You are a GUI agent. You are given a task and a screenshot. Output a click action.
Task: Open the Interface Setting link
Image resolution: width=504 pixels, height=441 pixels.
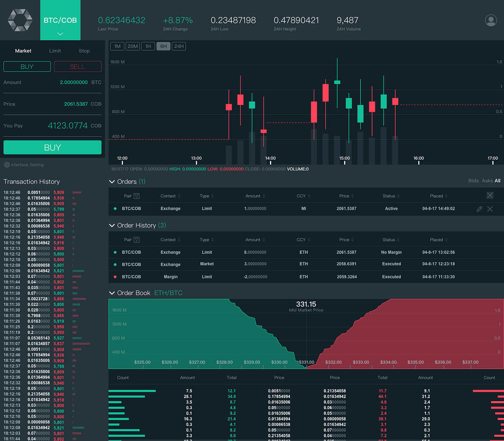(27, 165)
